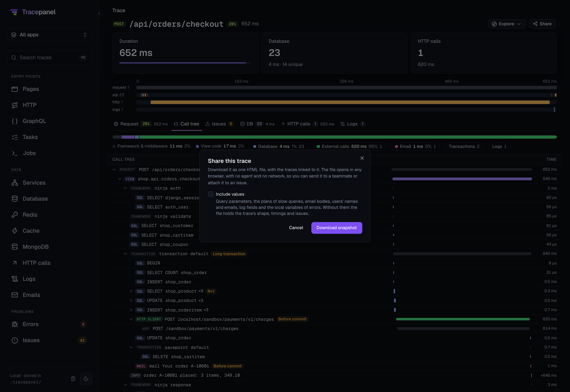Cancel the share dialog

click(296, 228)
